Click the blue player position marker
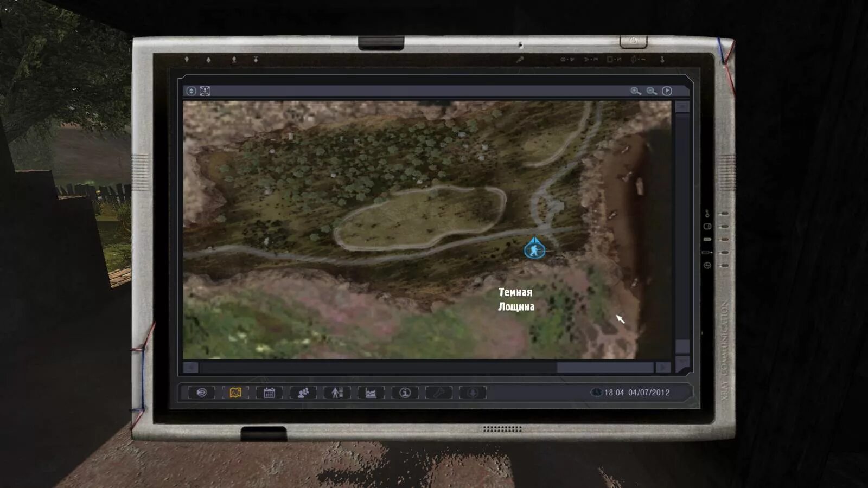Viewport: 868px width, 488px height. [534, 248]
